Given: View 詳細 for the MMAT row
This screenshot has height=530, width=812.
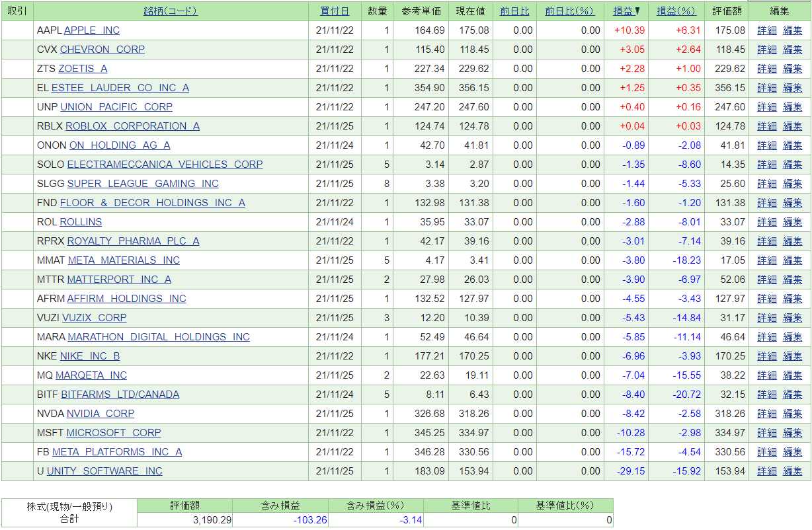Looking at the screenshot, I should [x=767, y=260].
